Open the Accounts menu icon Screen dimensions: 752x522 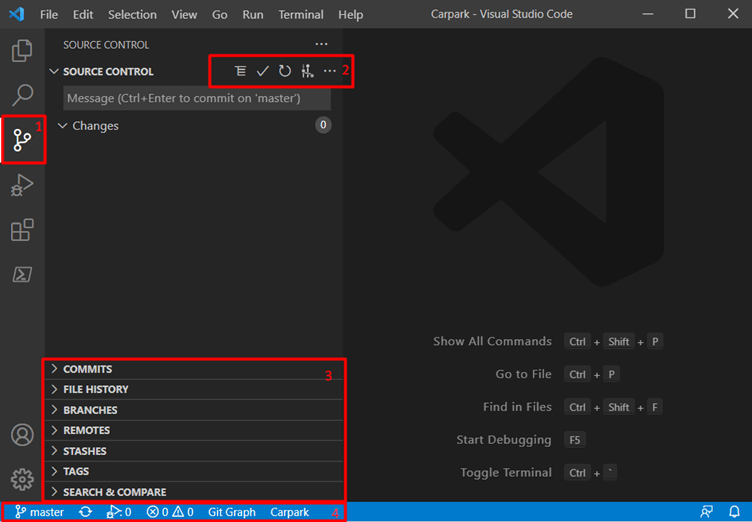pyautogui.click(x=22, y=435)
